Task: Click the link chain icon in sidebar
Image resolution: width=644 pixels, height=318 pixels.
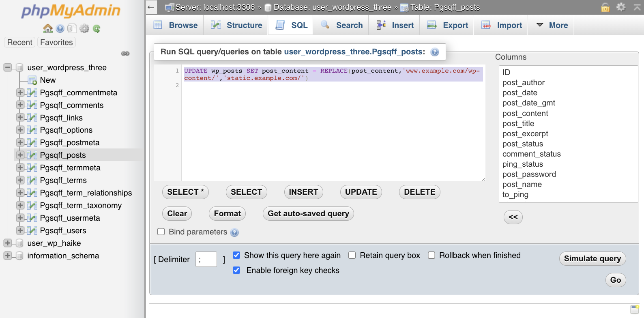Action: point(125,54)
